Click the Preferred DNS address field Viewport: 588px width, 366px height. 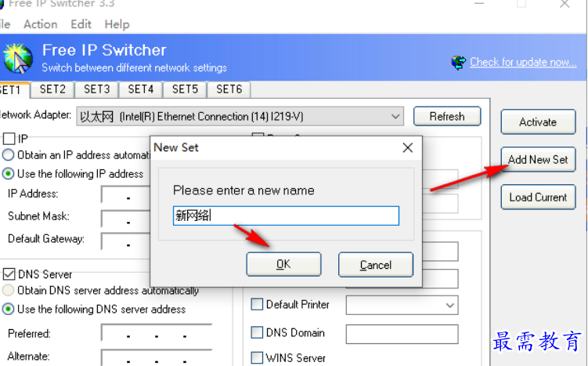point(157,333)
